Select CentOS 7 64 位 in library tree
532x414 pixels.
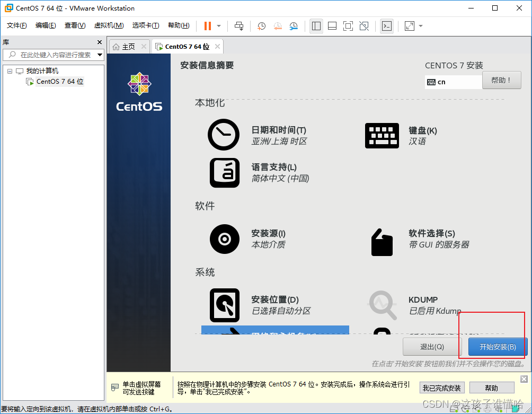[60, 82]
